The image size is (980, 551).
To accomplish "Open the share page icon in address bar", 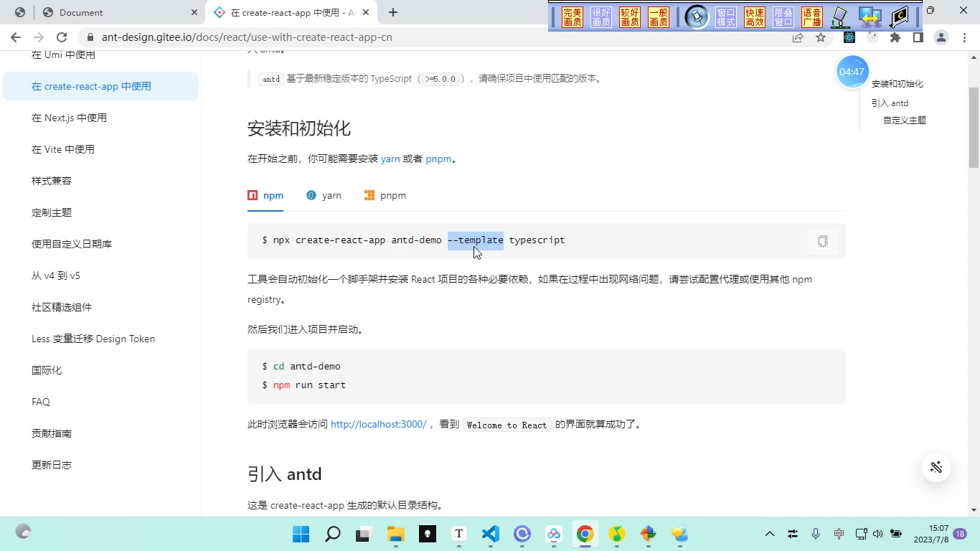I will tap(798, 37).
